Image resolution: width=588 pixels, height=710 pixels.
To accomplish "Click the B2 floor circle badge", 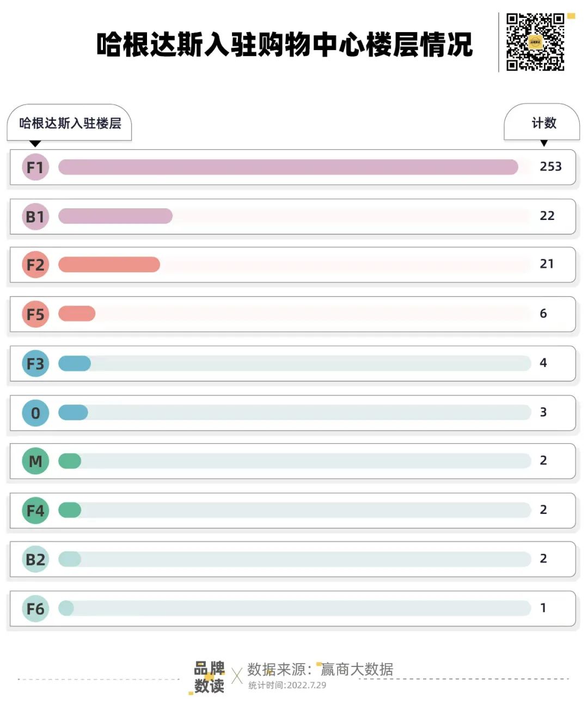I will (35, 559).
